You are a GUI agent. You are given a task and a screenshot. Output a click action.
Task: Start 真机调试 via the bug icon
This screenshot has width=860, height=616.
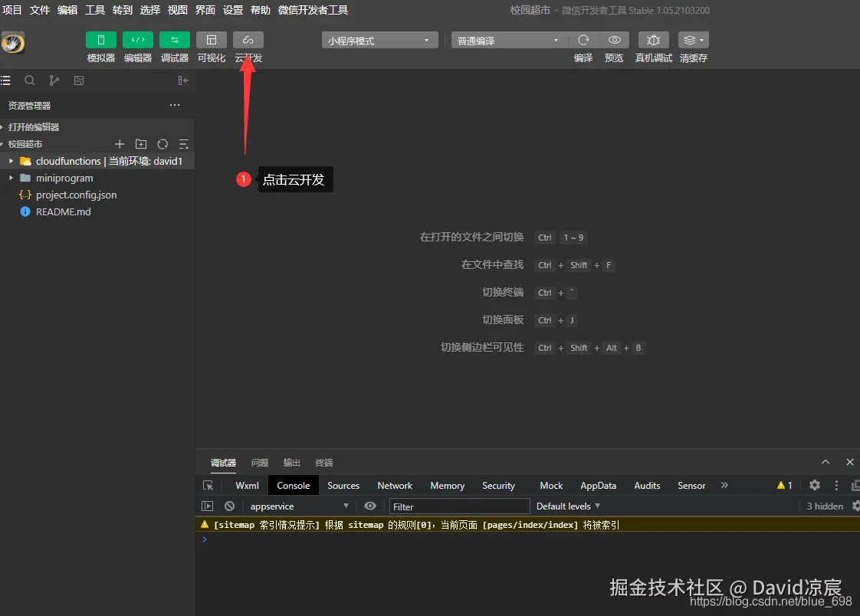click(x=652, y=39)
